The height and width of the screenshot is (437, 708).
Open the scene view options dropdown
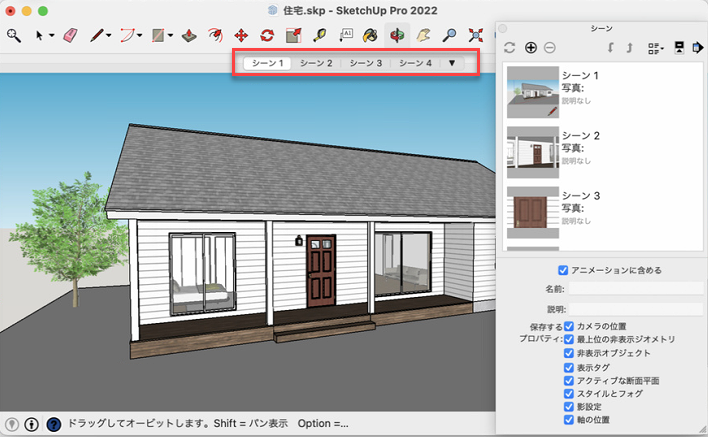point(656,47)
